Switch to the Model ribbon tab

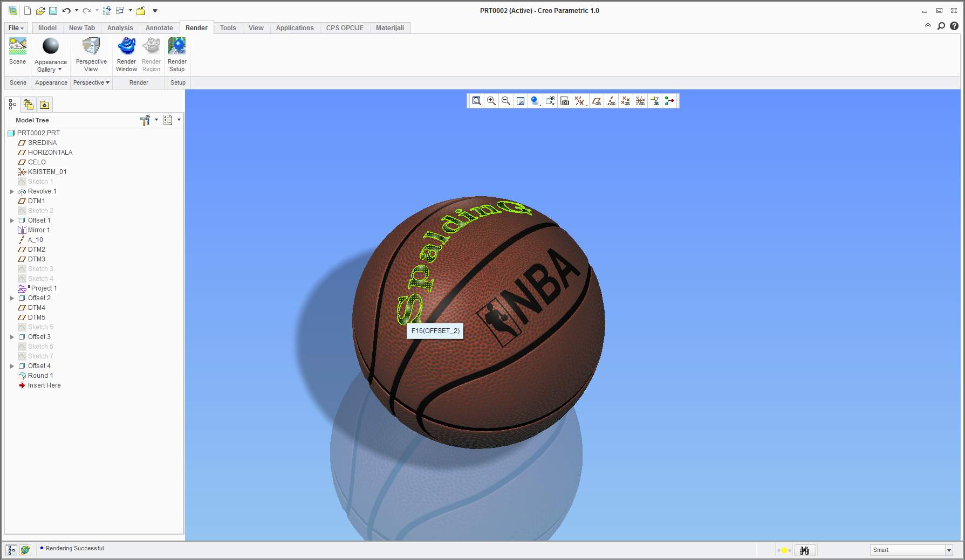point(47,28)
